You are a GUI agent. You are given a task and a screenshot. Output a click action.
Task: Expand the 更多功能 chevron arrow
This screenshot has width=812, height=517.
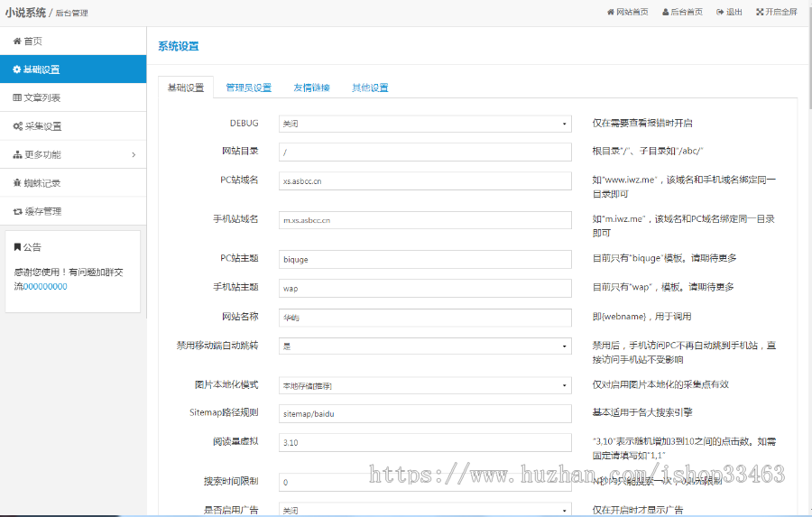pos(134,155)
